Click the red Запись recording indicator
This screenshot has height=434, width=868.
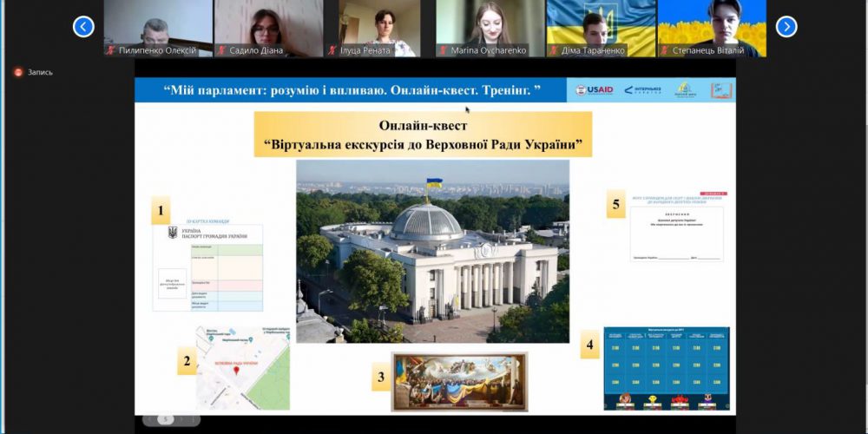tap(17, 72)
